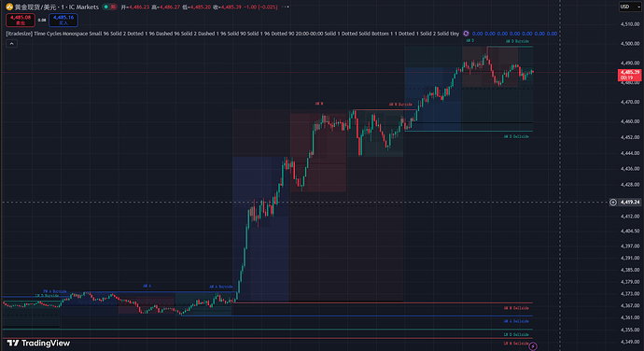
Task: Click the red 4,485.08 sell button
Action: (x=21, y=20)
